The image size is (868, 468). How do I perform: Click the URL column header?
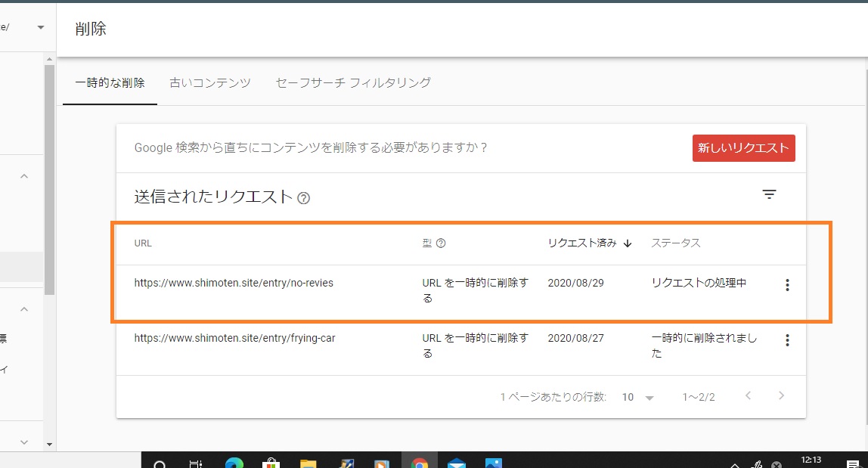point(143,243)
